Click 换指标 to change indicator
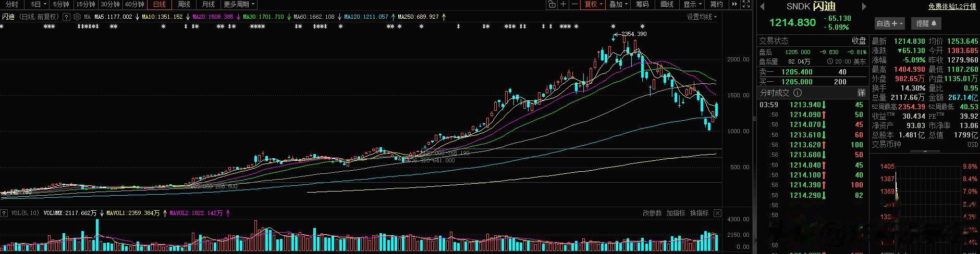980x254 pixels. [x=699, y=213]
